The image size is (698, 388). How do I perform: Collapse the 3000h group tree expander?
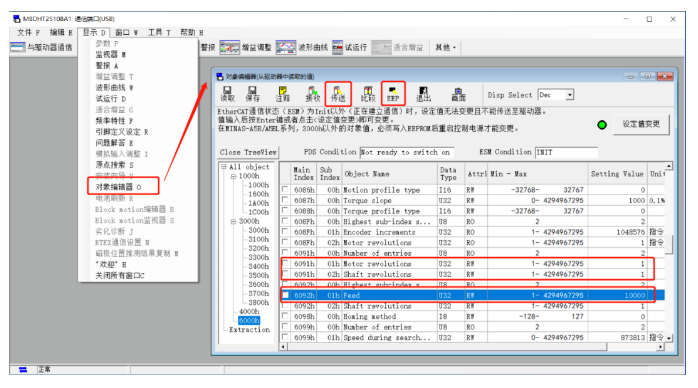(233, 221)
